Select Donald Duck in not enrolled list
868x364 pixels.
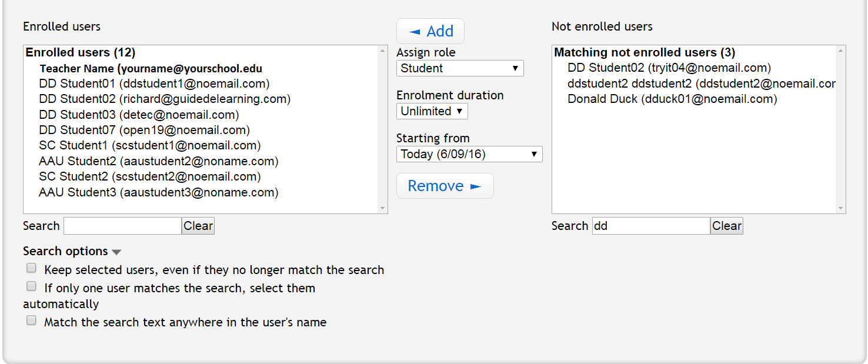672,99
